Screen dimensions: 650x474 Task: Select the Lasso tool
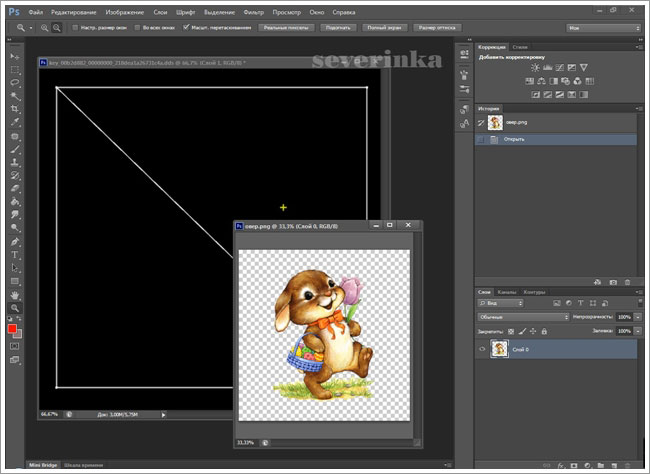pos(14,82)
